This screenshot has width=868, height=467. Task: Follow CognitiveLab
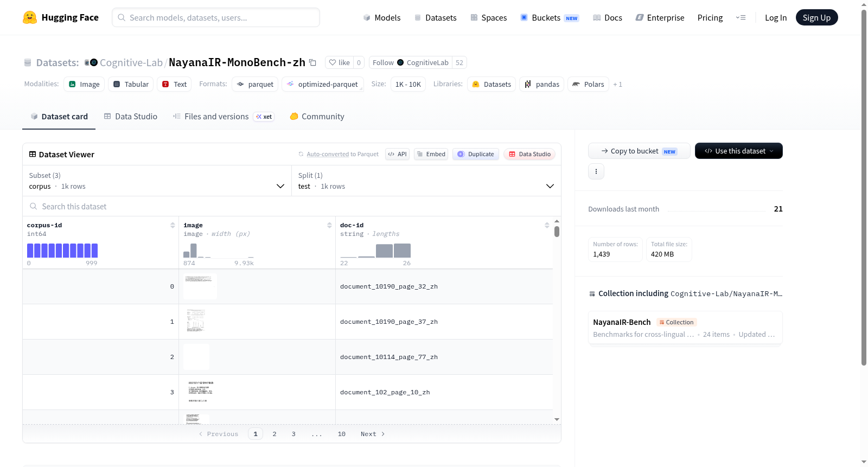point(411,62)
